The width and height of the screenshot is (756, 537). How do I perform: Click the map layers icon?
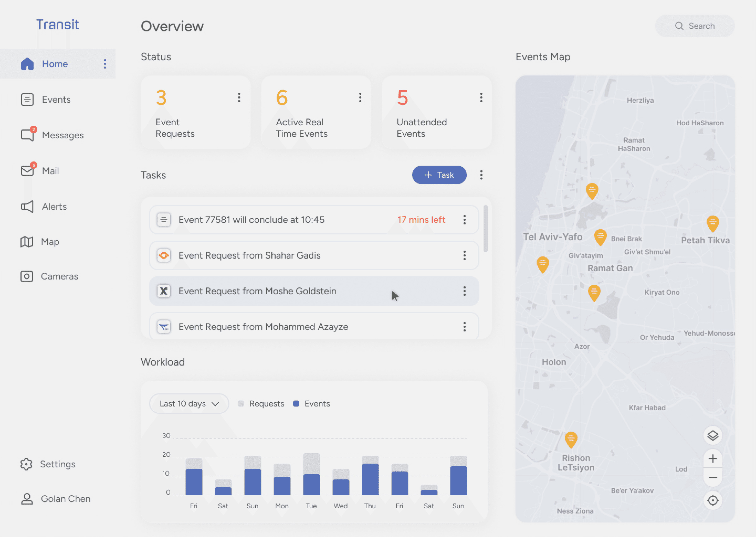tap(713, 435)
